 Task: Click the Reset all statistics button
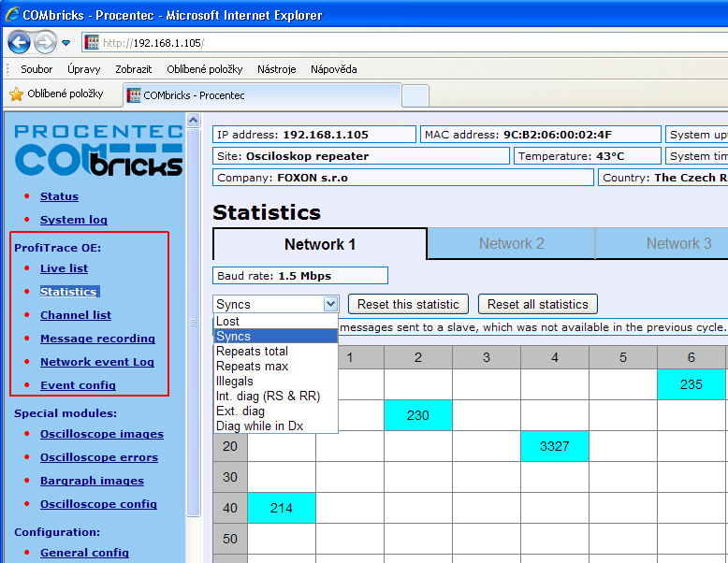(x=538, y=305)
